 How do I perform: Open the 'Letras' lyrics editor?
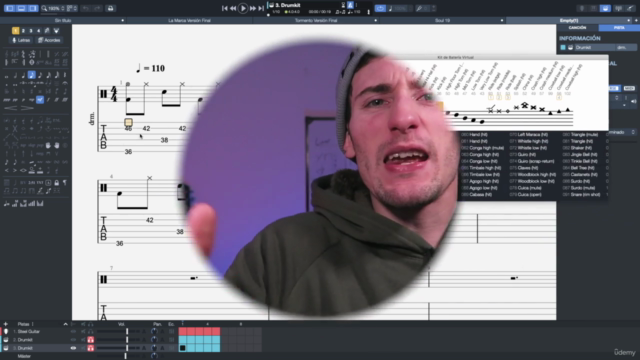21,40
